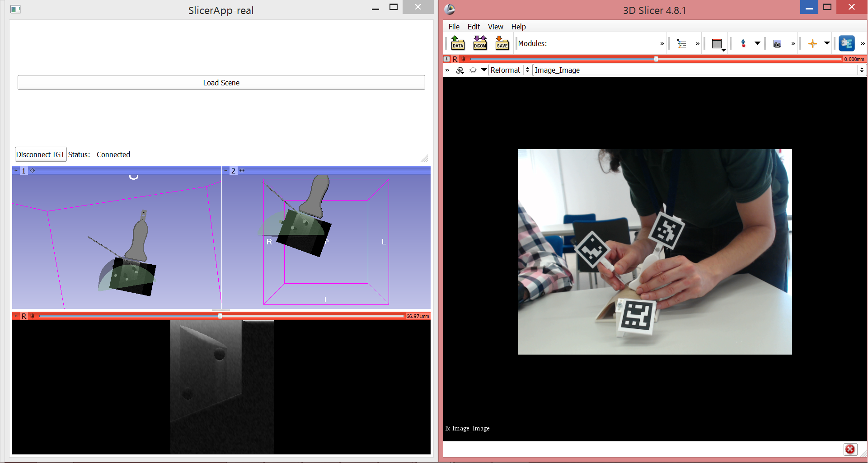The height and width of the screenshot is (463, 868).
Task: Center 3D view 1 using target icon
Action: 33,171
